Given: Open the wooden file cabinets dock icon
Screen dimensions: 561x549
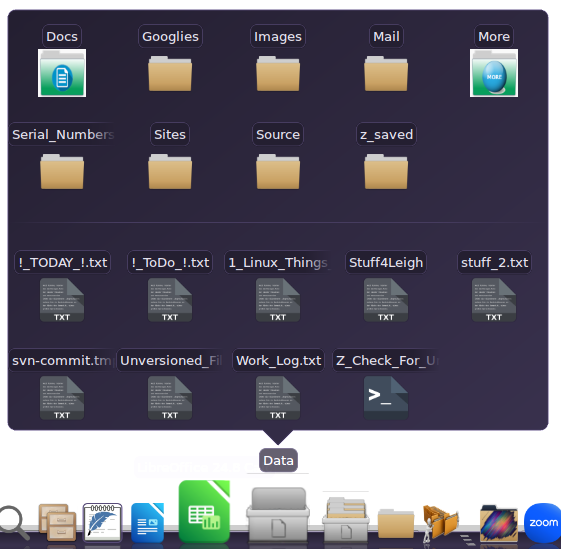Looking at the screenshot, I should coord(57,523).
